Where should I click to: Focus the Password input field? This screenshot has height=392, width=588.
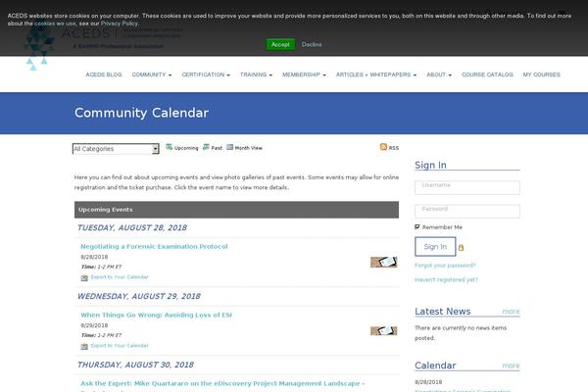click(x=467, y=211)
